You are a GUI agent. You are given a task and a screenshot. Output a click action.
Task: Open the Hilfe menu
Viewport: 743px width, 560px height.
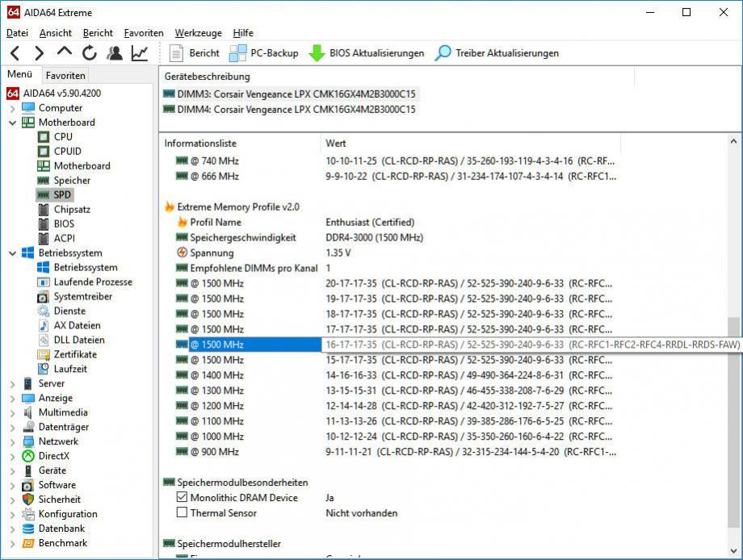pyautogui.click(x=243, y=33)
